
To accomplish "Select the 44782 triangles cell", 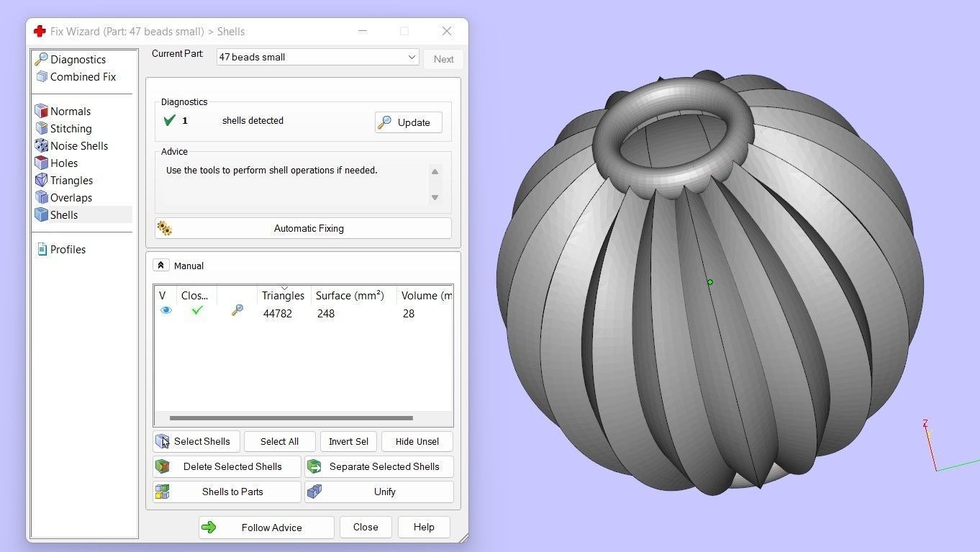I will pos(278,314).
